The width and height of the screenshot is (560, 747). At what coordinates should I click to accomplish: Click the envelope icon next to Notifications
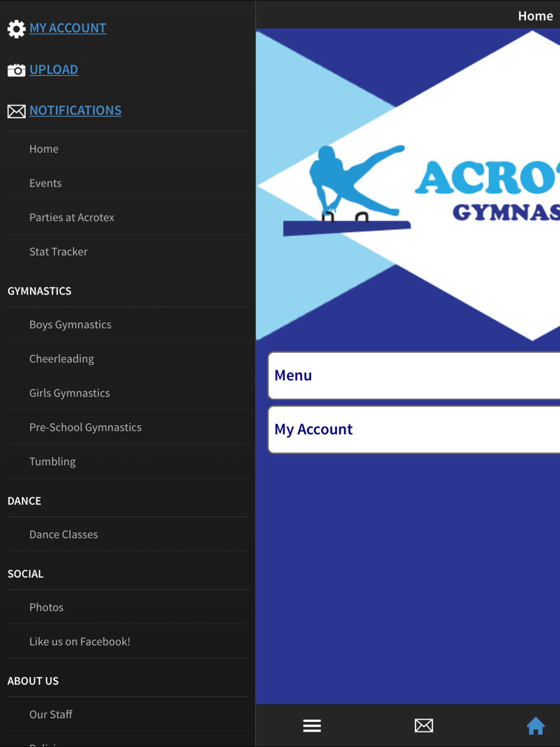tap(16, 111)
